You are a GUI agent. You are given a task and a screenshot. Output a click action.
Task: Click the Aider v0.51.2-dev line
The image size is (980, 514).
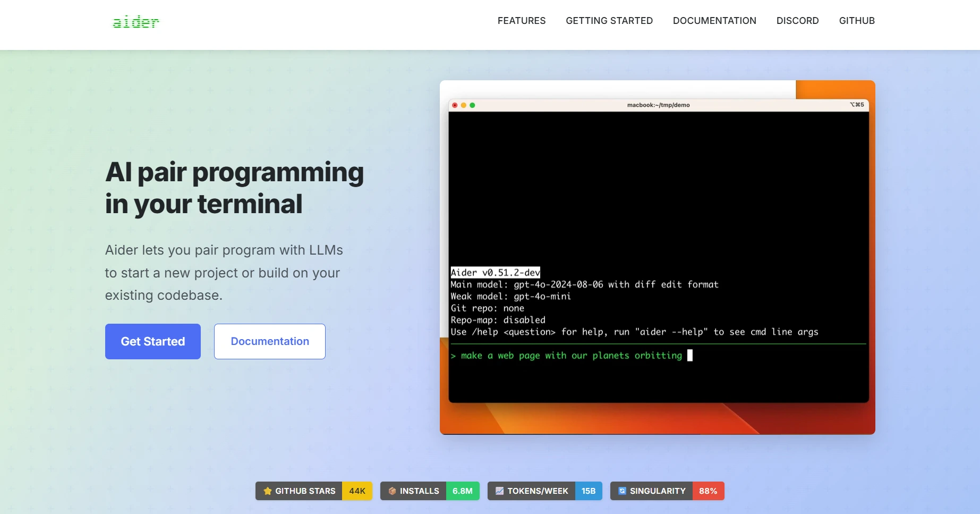[x=496, y=273]
